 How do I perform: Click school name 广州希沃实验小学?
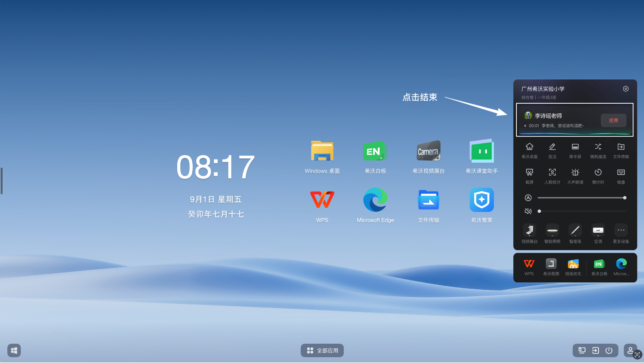tap(543, 89)
